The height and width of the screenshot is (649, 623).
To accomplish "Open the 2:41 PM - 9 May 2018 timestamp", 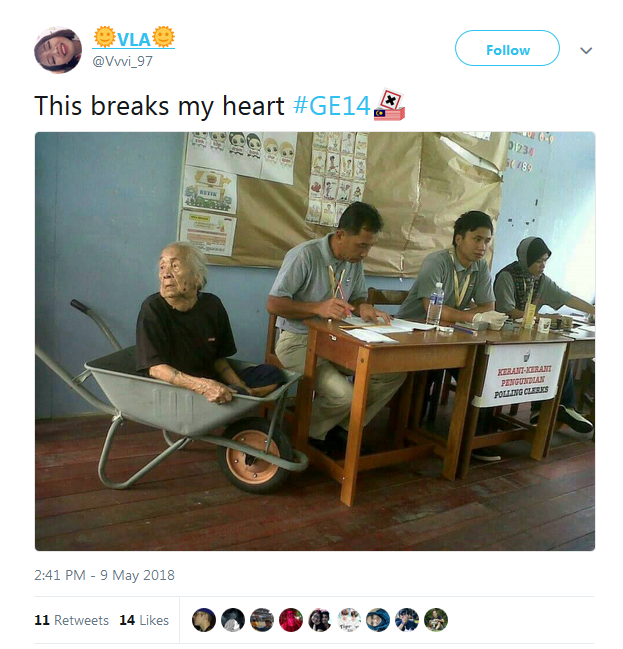I will pos(104,575).
